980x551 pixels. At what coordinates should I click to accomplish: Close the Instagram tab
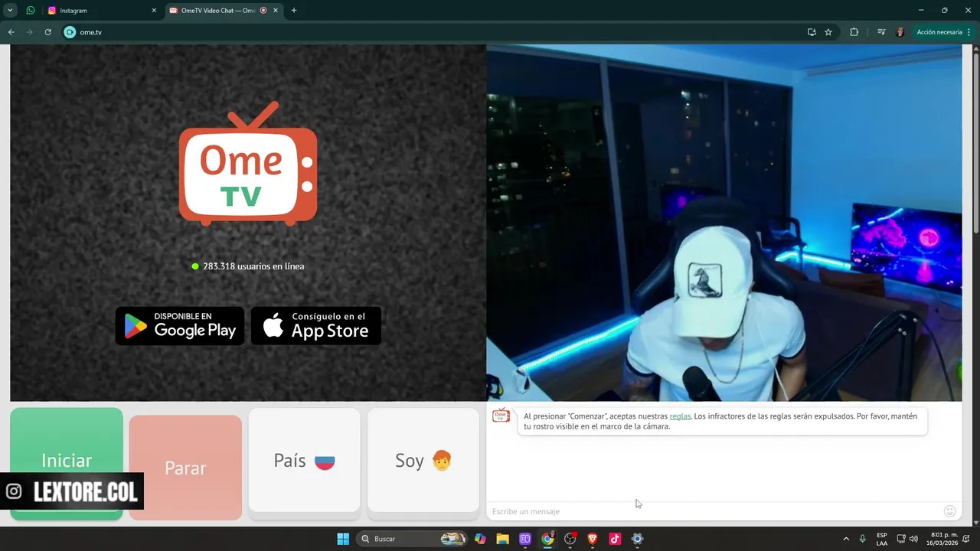[x=153, y=11]
